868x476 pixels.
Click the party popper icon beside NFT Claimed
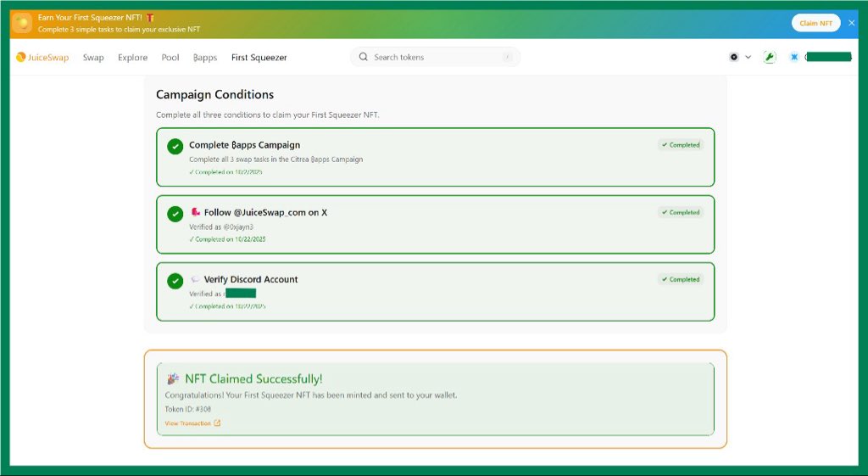pos(173,379)
